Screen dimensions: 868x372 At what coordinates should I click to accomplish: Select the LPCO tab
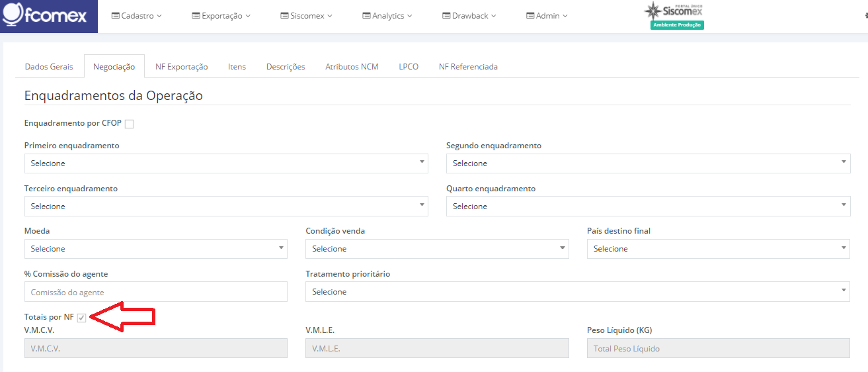409,67
